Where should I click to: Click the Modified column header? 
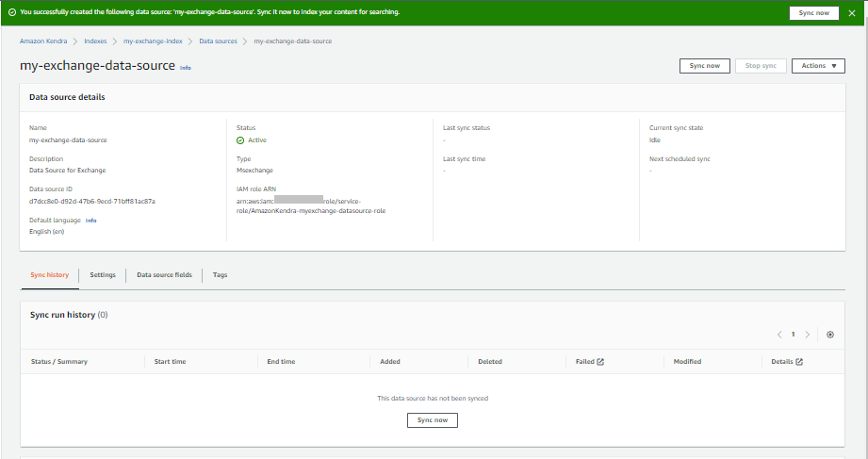click(688, 362)
